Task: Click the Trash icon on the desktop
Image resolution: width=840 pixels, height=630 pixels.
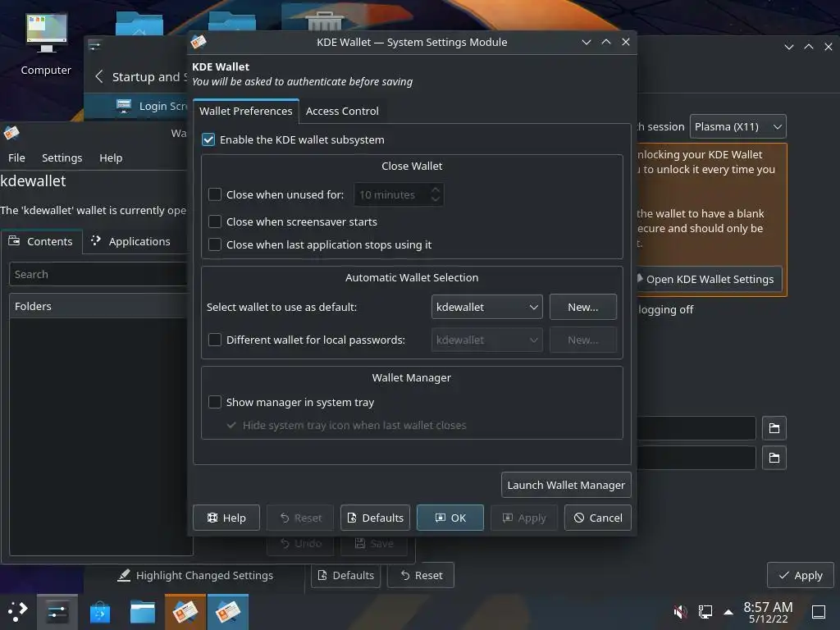Action: (324, 21)
